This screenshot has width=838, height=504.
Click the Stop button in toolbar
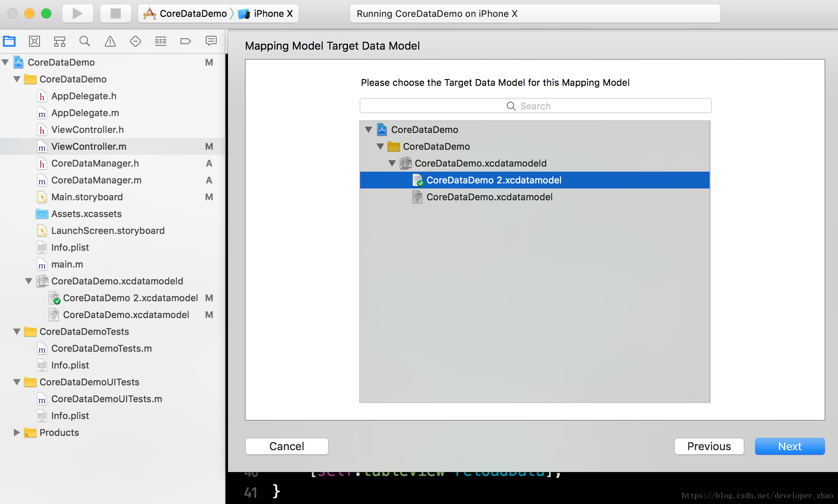coord(116,13)
